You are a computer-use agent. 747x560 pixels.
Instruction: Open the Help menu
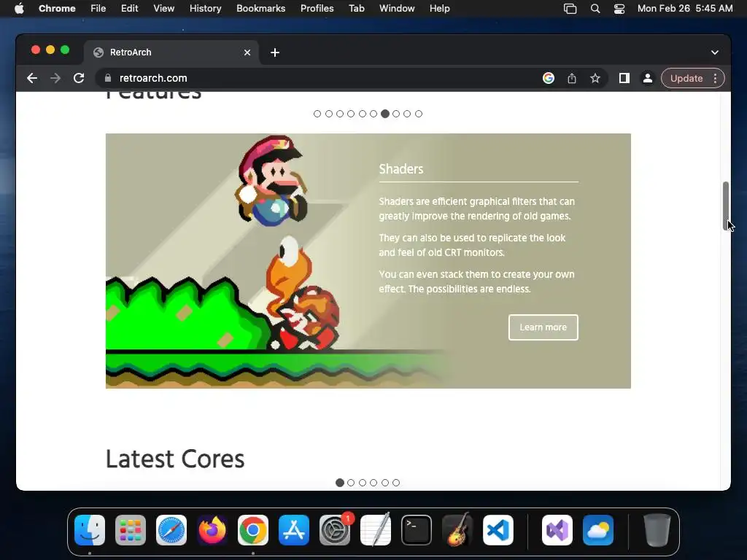pos(439,9)
